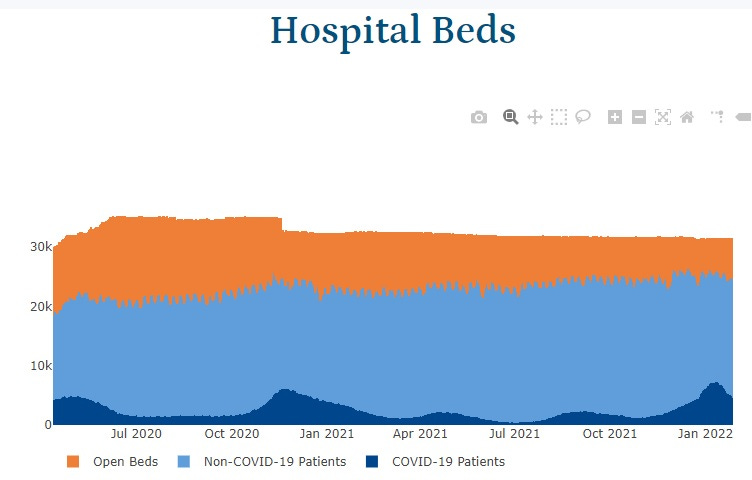
Task: Toggle the Open Beds legend label
Action: point(125,461)
